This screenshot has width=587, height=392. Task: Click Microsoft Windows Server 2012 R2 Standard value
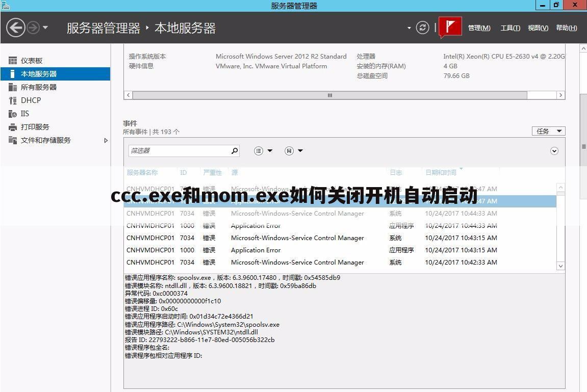click(281, 57)
